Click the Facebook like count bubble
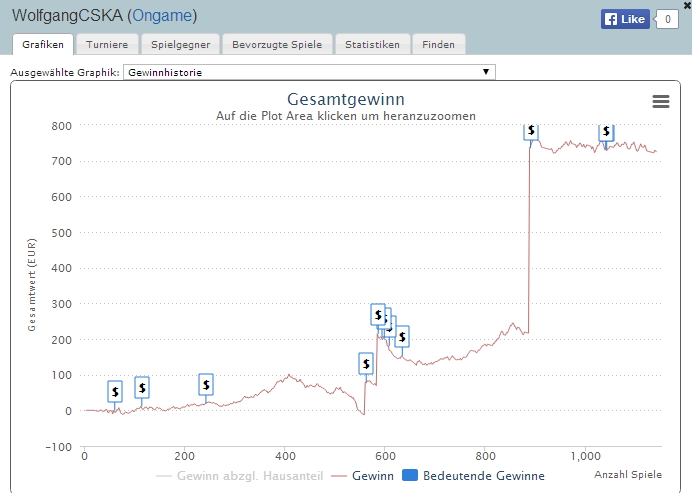692x493 pixels. pos(667,19)
